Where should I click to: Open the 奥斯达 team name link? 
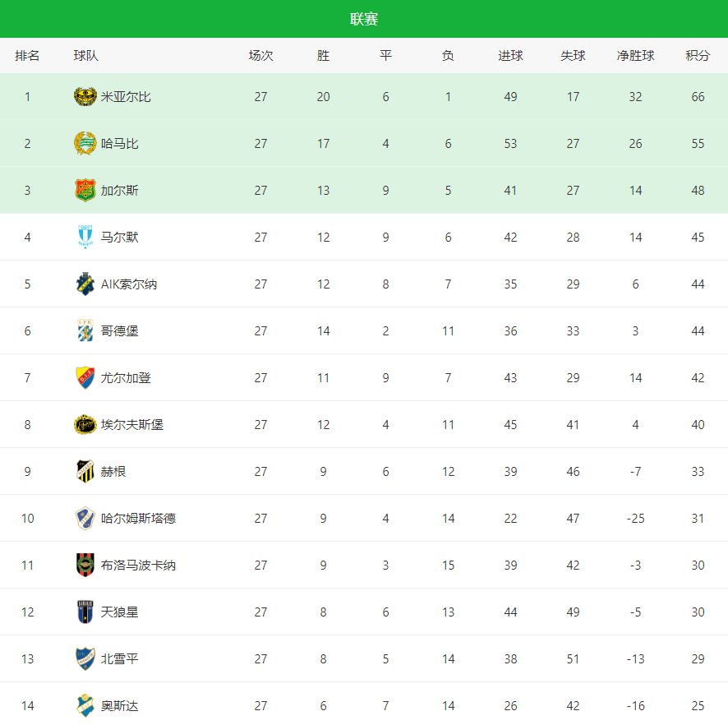pos(119,706)
